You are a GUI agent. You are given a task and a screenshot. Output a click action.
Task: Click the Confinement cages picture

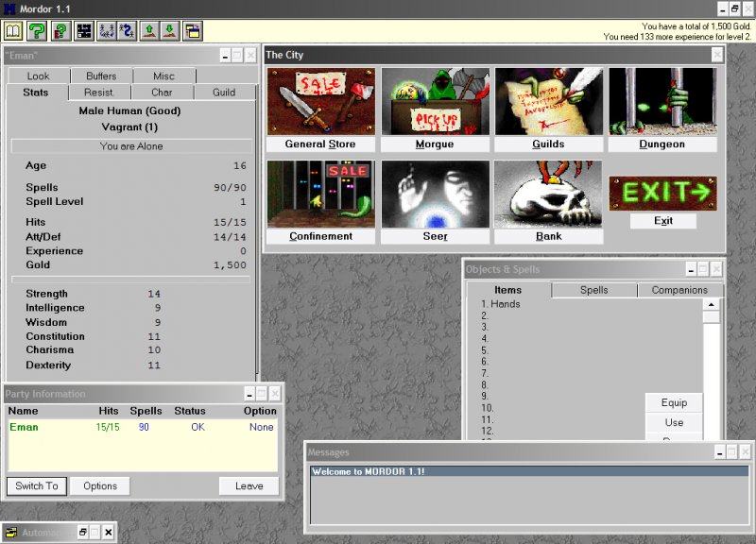pos(321,194)
